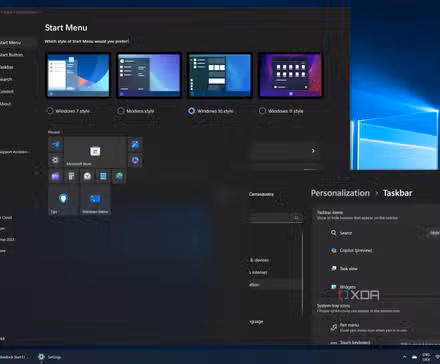Click the Pinned section label
The height and width of the screenshot is (364, 440).
54,132
